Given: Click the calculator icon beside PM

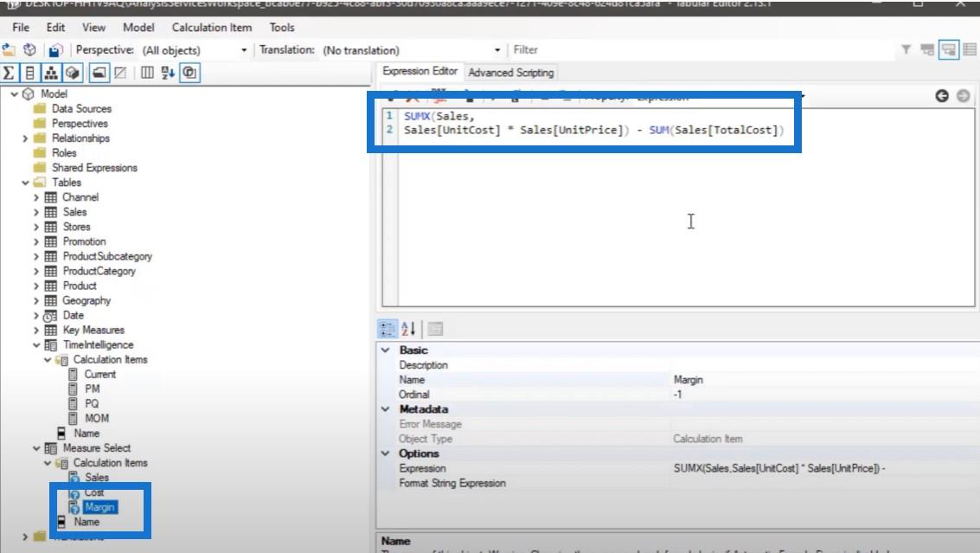Looking at the screenshot, I should pyautogui.click(x=73, y=389).
